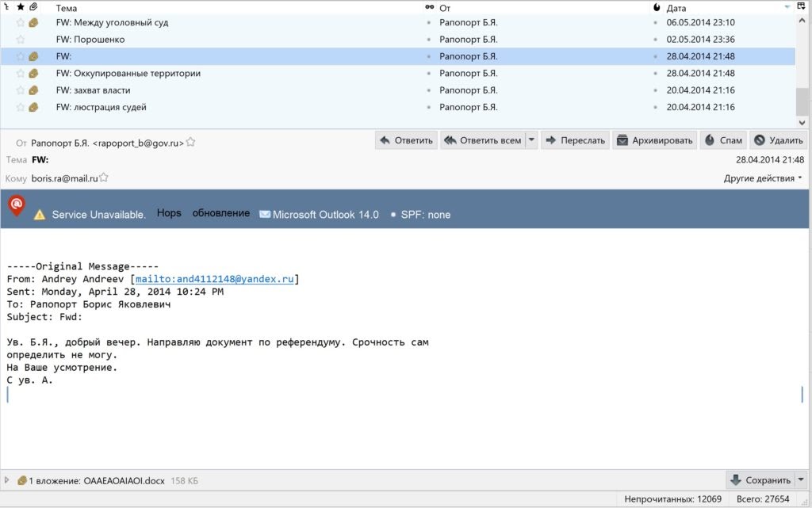The width and height of the screenshot is (812, 508).
Task: Click attachment icon on 'FW: люстрация судей' row
Action: [x=33, y=108]
